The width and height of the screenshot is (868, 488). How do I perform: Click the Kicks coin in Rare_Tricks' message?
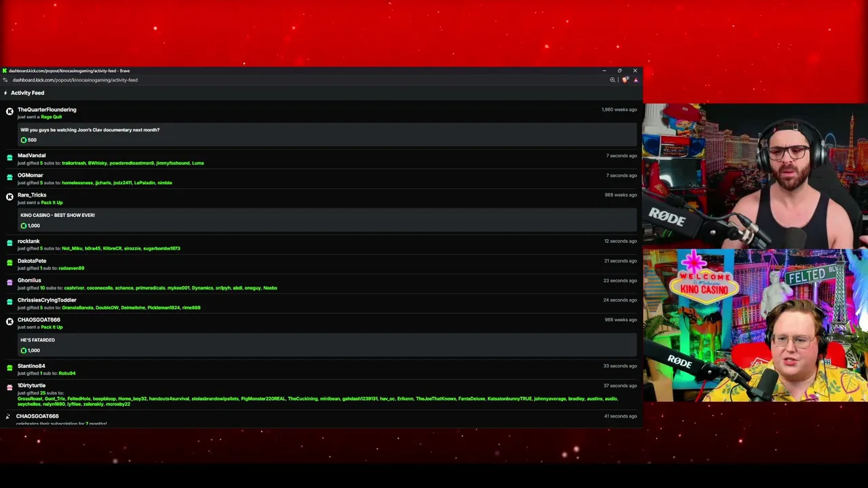(24, 226)
